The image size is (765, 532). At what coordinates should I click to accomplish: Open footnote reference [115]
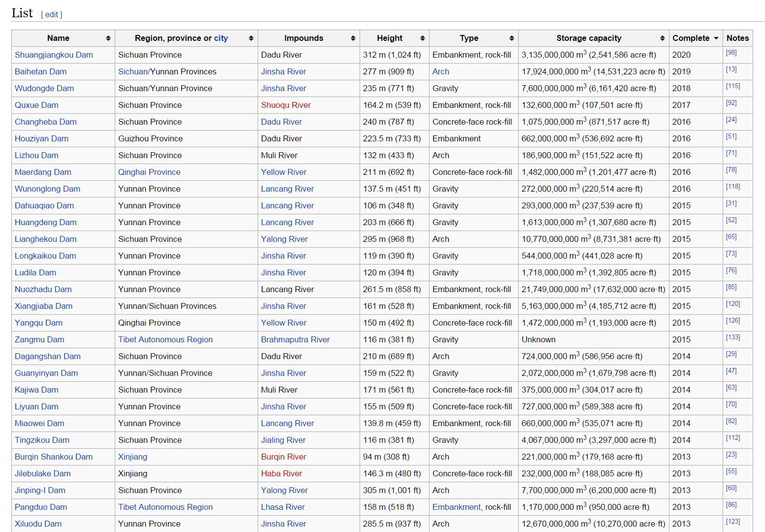[733, 86]
